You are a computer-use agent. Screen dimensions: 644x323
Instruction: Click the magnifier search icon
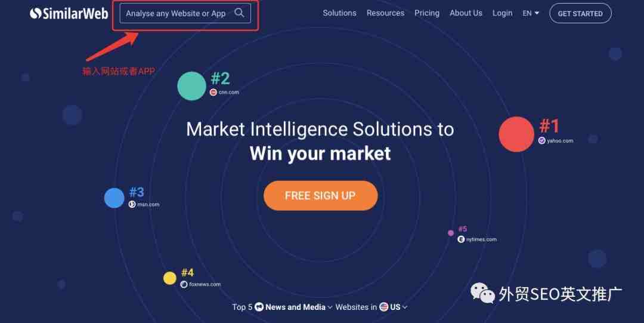[x=239, y=13]
